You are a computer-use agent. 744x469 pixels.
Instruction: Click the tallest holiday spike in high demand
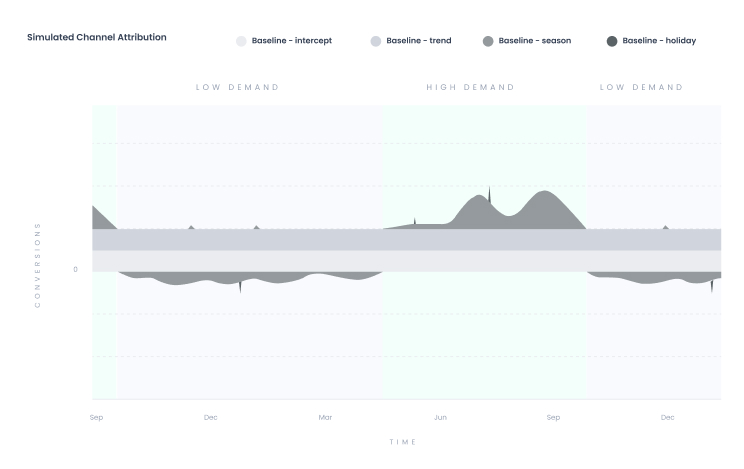(490, 194)
